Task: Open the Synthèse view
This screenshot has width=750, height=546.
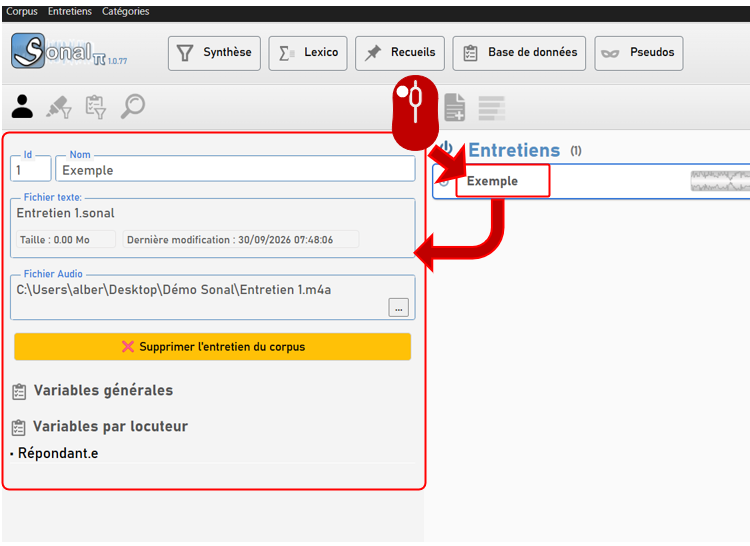Action: pyautogui.click(x=214, y=53)
